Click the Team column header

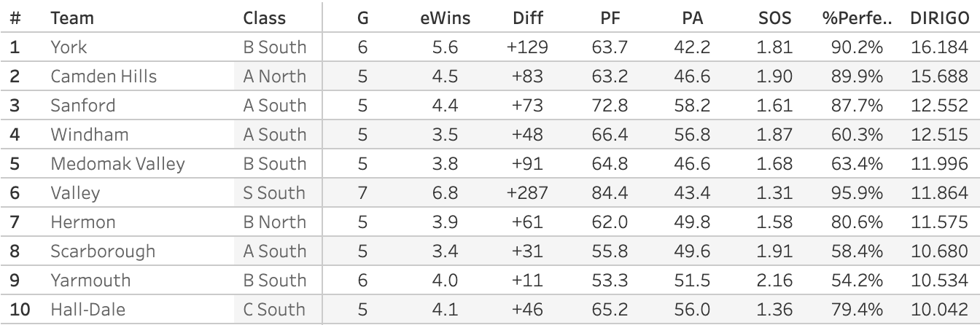[x=71, y=18]
